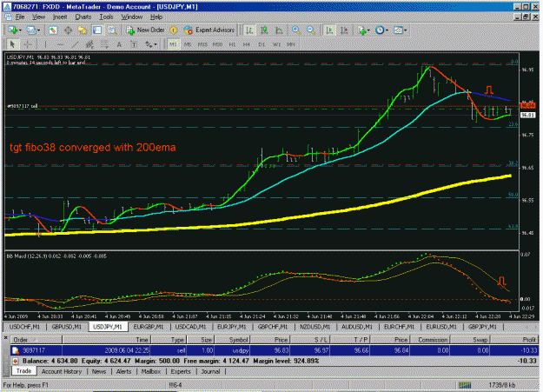Select the arrow cursor tool

13,44
